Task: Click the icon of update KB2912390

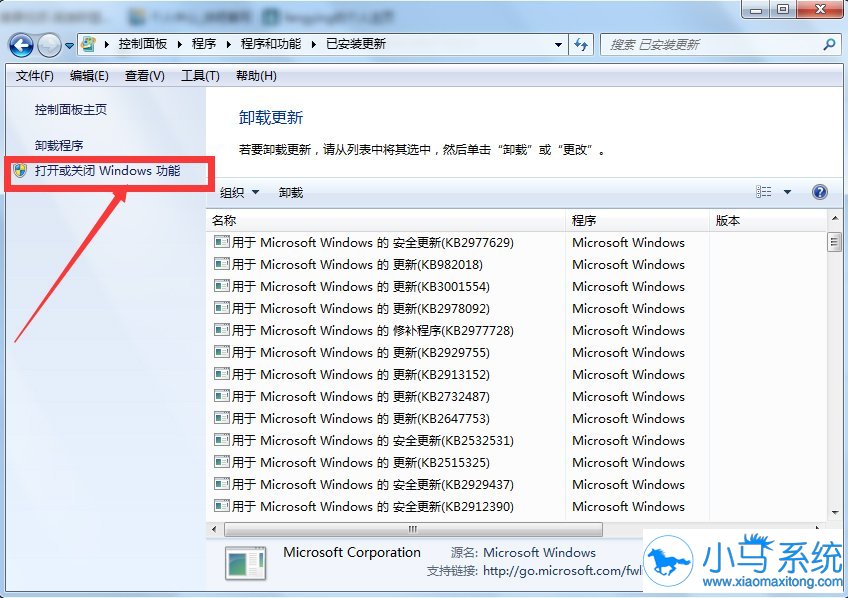Action: (222, 506)
